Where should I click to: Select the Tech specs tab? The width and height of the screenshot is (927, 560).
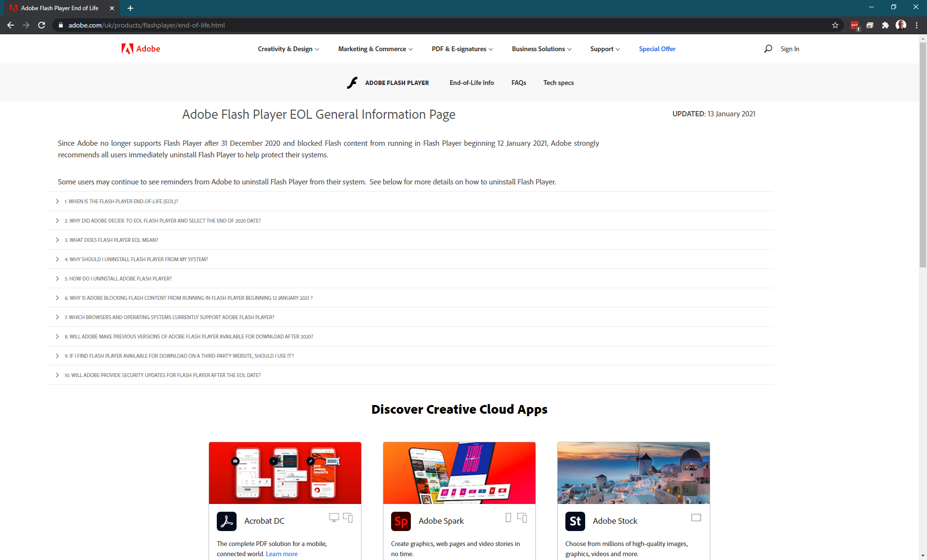(x=558, y=82)
